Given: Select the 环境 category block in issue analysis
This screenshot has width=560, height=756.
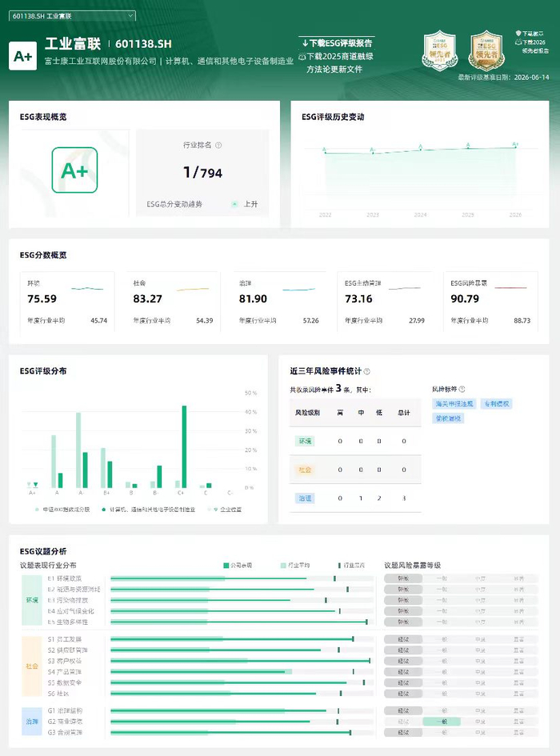Looking at the screenshot, I should pyautogui.click(x=32, y=600).
